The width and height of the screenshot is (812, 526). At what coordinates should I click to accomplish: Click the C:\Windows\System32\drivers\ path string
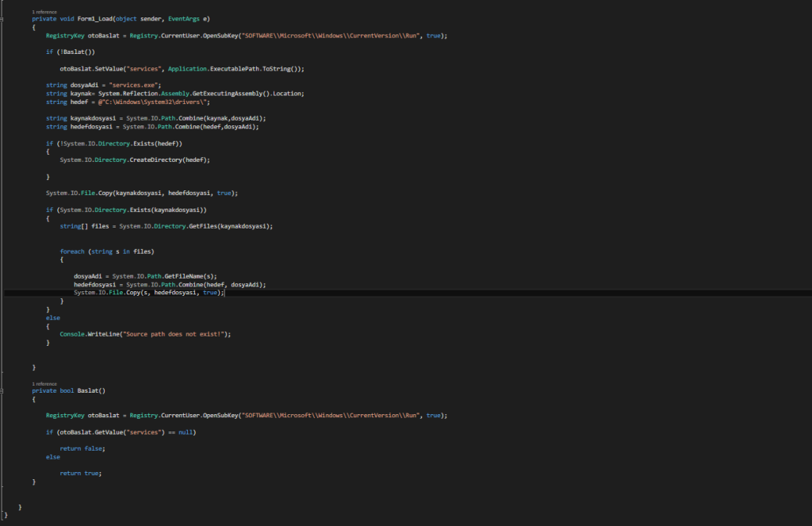coord(154,102)
